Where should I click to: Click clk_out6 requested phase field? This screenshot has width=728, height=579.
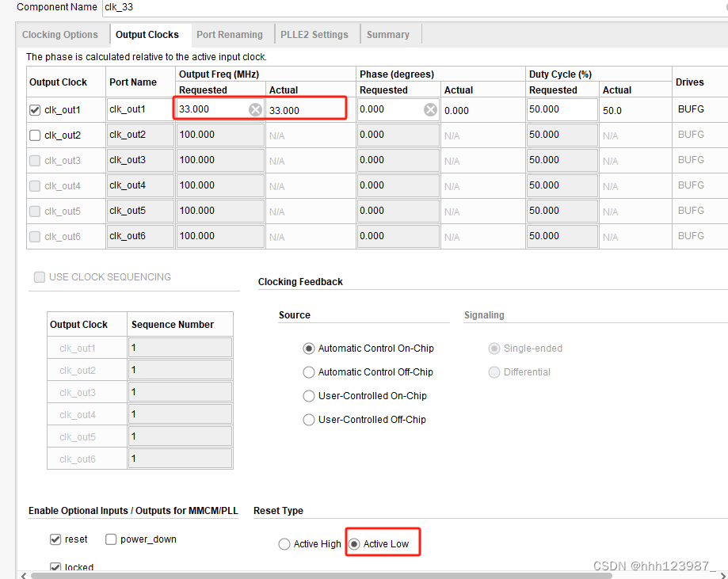398,236
